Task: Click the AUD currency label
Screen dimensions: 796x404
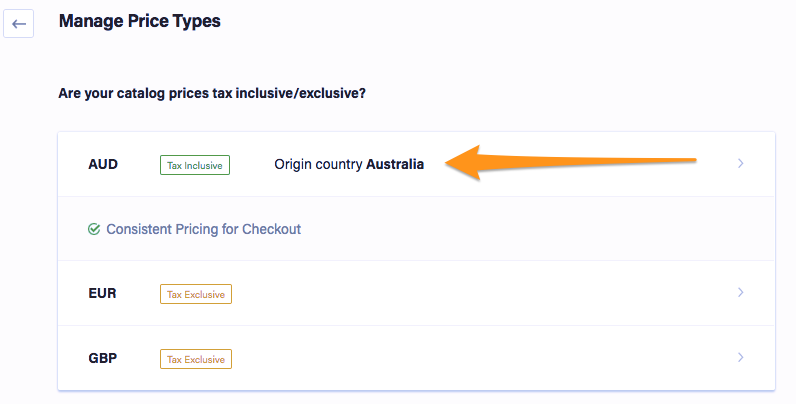Action: pos(103,164)
